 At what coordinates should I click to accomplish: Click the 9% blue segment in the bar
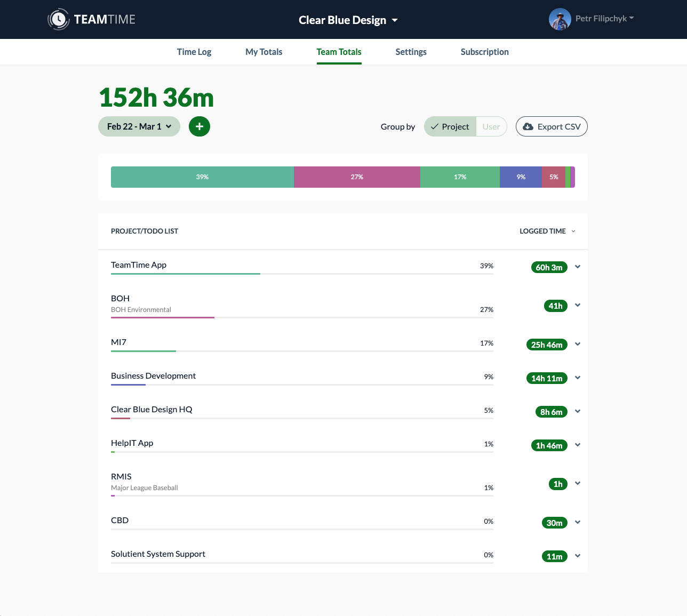tap(521, 177)
